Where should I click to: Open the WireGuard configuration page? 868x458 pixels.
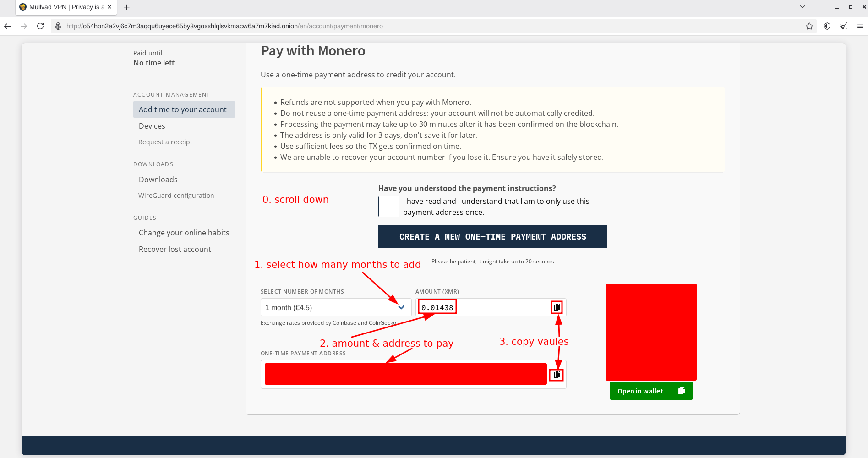176,196
